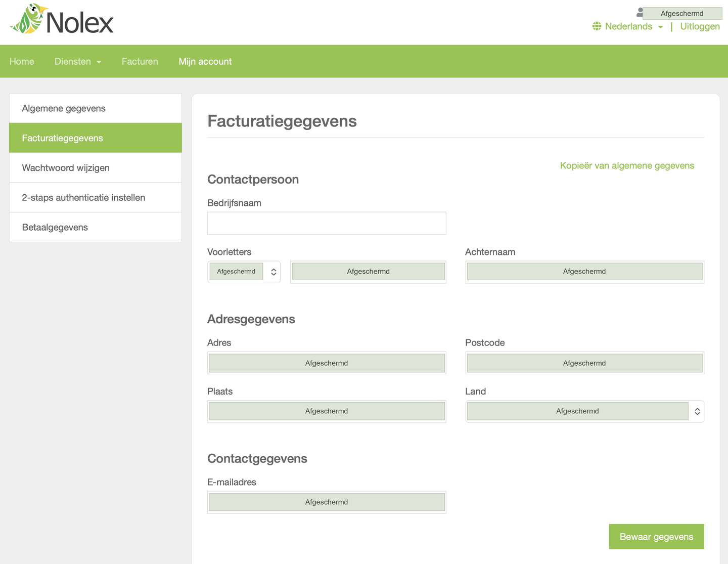Open the Facturen page
Image resolution: width=728 pixels, height=564 pixels.
pyautogui.click(x=140, y=61)
